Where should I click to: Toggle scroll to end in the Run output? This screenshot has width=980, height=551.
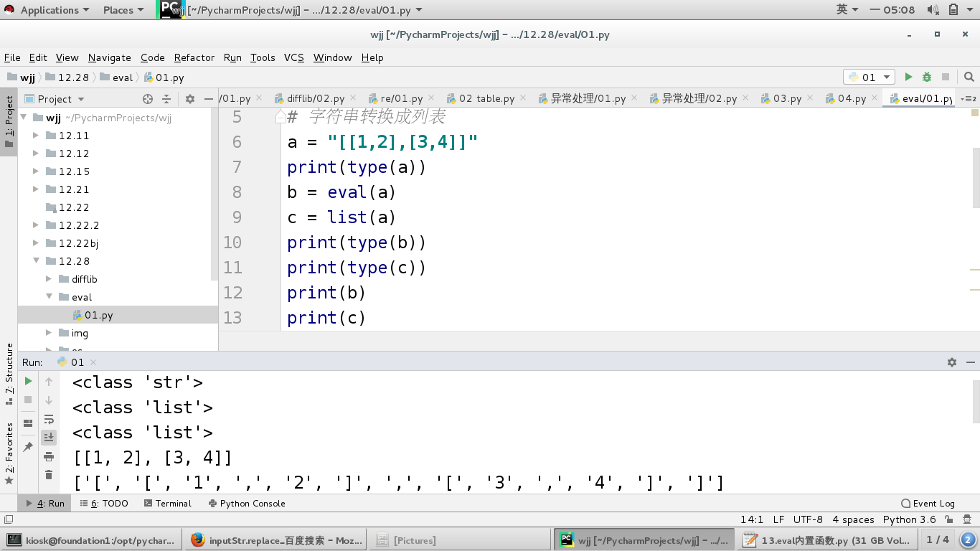[49, 437]
